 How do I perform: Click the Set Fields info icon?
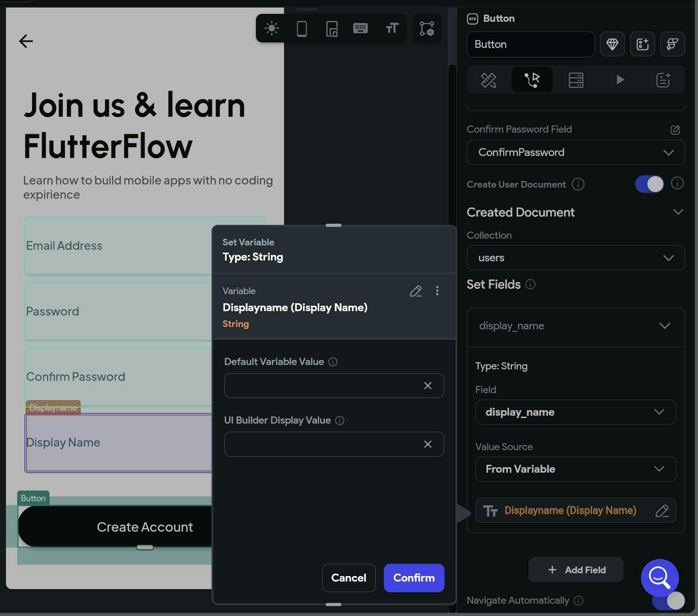(530, 284)
